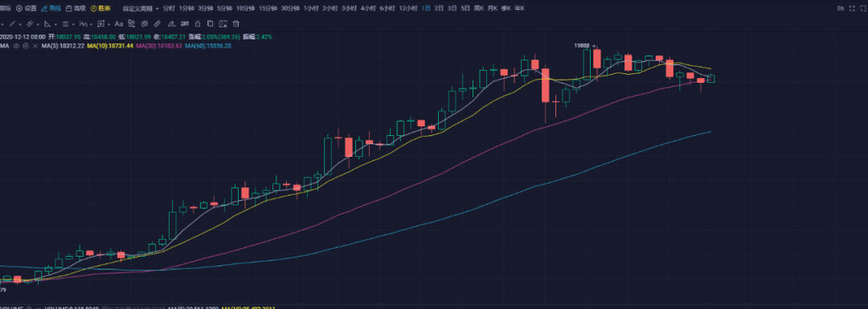Switch to 5日 timeframe
868x309 pixels.
point(465,8)
